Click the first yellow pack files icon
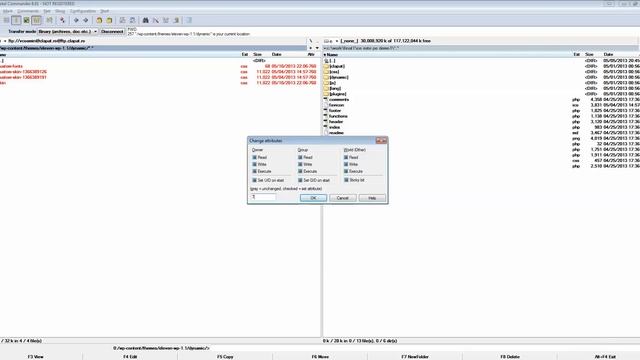Viewport: 640px width, 360px height. tap(99, 20)
